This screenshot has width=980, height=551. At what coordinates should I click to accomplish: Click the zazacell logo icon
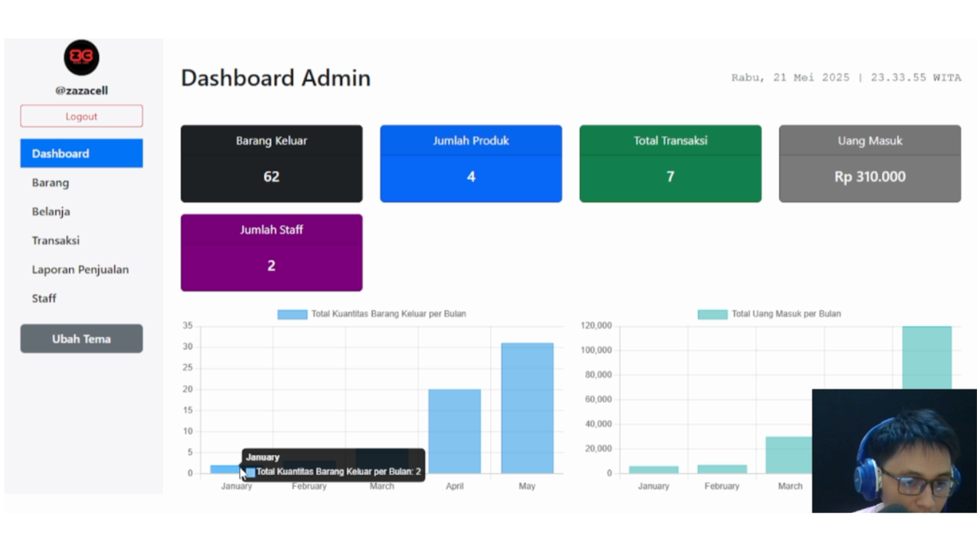(81, 57)
